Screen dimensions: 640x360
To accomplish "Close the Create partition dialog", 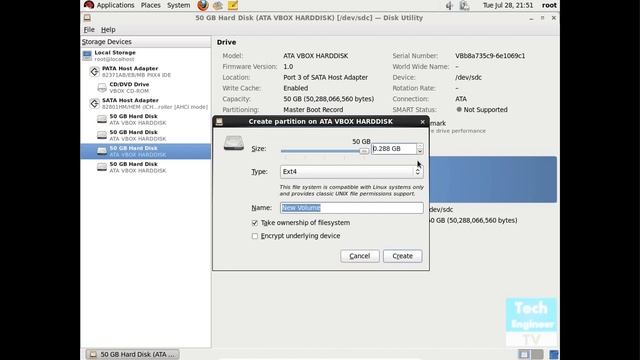I will [x=422, y=122].
